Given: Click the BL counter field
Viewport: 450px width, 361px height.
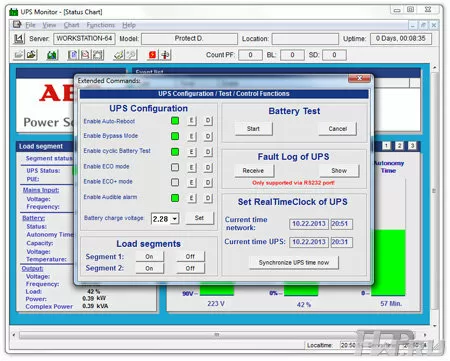Looking at the screenshot, I should point(292,55).
